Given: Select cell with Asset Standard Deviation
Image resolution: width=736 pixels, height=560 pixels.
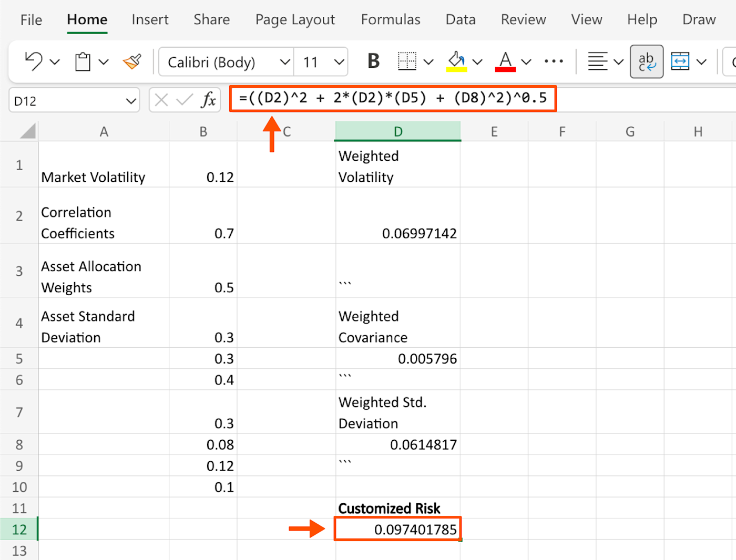Looking at the screenshot, I should (104, 323).
